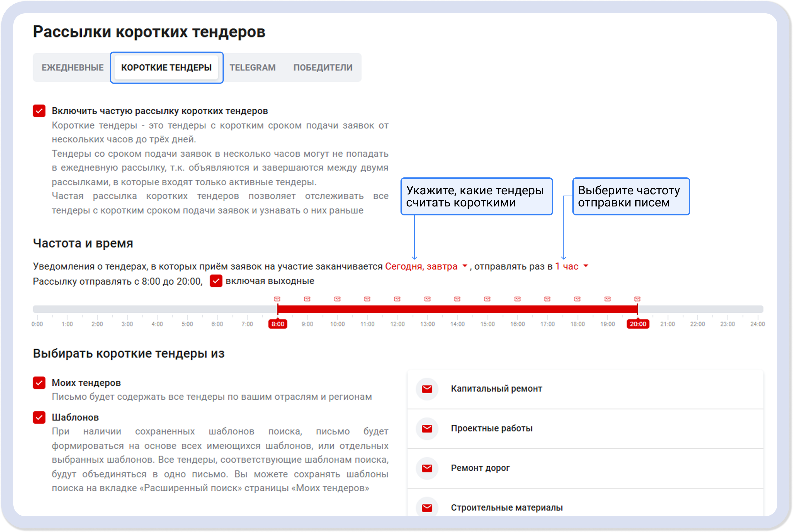
Task: Click the envelope icon next to Ремонт дорог
Action: (427, 468)
